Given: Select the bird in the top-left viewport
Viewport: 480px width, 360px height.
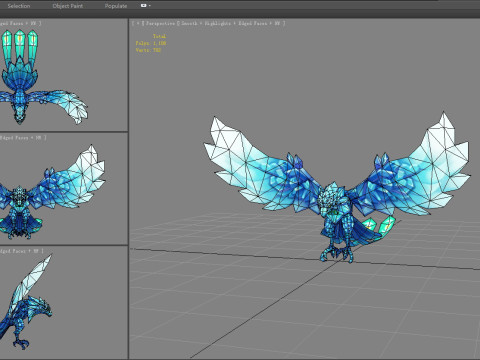Looking at the screenshot, I should tap(20, 97).
